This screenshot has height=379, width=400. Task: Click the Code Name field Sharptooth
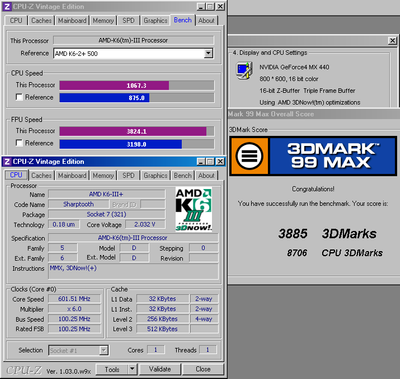79,204
